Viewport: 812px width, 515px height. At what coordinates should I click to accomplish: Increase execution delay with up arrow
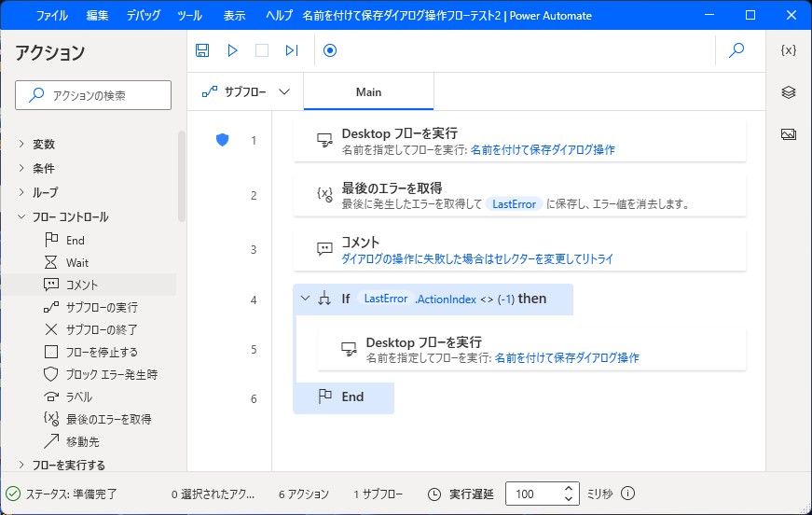coord(569,488)
